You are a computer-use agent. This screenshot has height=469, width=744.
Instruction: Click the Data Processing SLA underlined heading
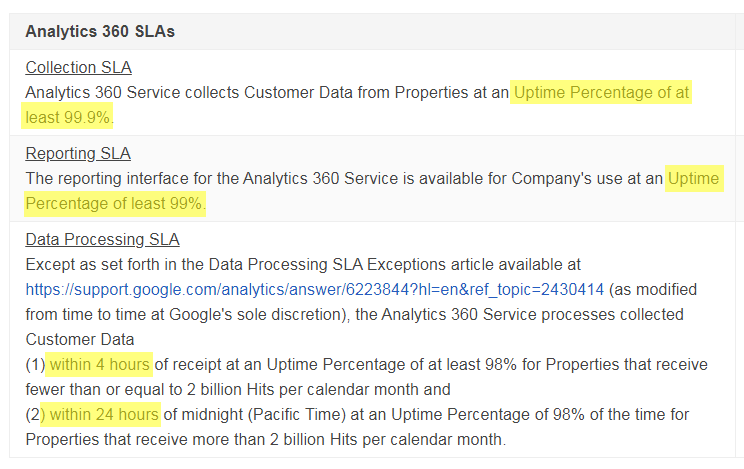pos(102,239)
